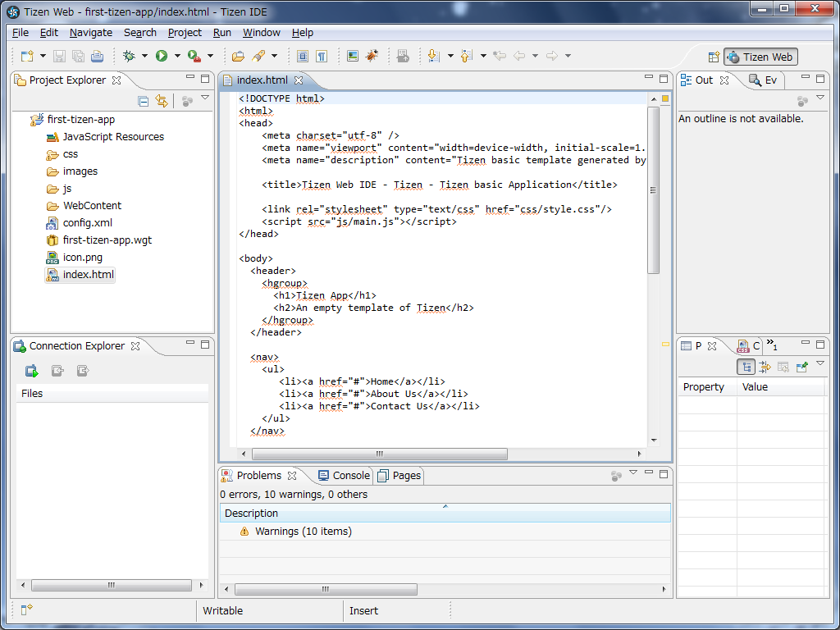840x630 pixels.
Task: Open Problems view menu triangle
Action: [x=633, y=472]
